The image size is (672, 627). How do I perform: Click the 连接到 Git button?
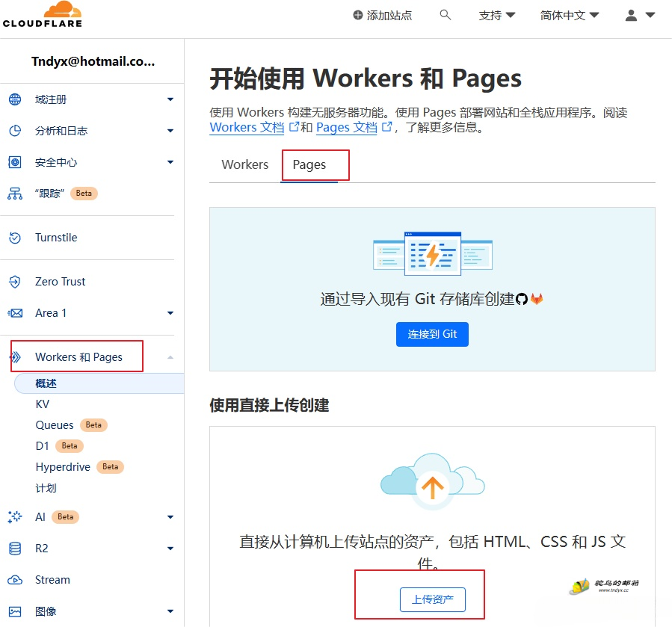tap(432, 334)
